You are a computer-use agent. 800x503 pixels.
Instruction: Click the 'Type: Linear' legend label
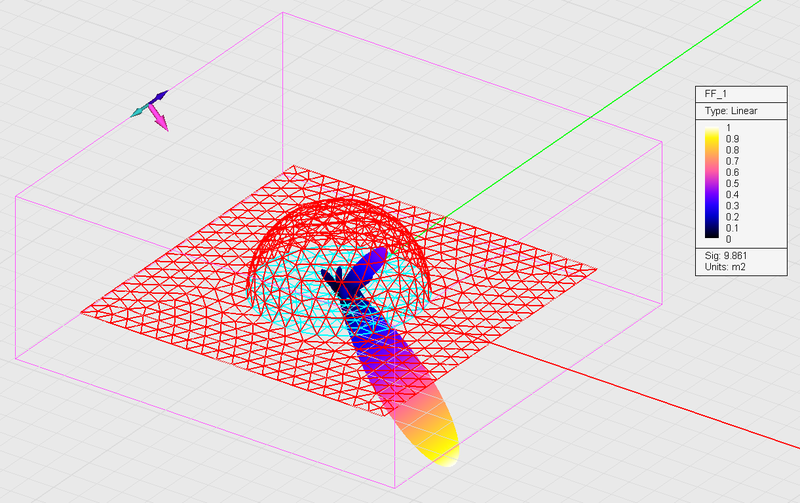(731, 111)
